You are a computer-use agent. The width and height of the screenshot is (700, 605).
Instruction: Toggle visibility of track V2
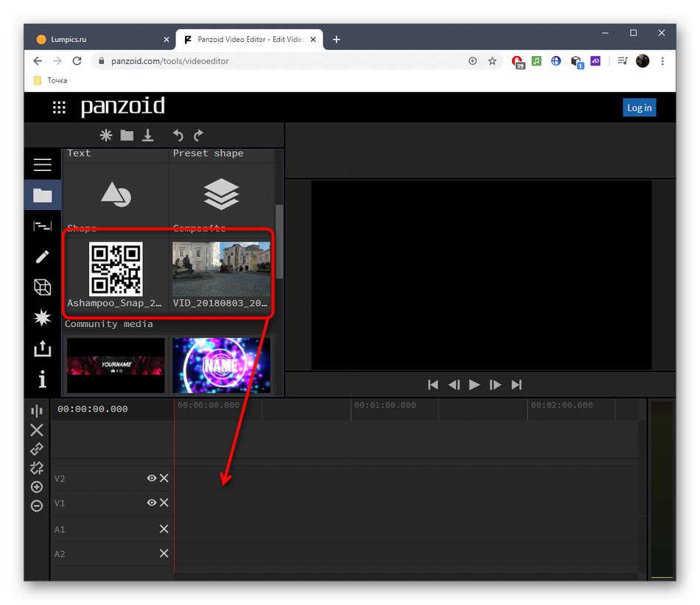point(151,478)
